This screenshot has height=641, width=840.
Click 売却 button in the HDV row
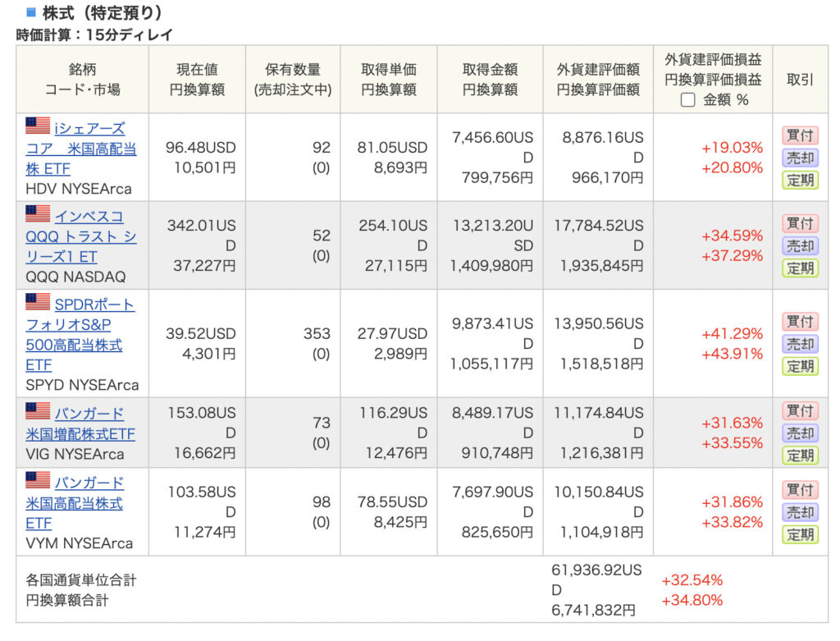pyautogui.click(x=800, y=158)
